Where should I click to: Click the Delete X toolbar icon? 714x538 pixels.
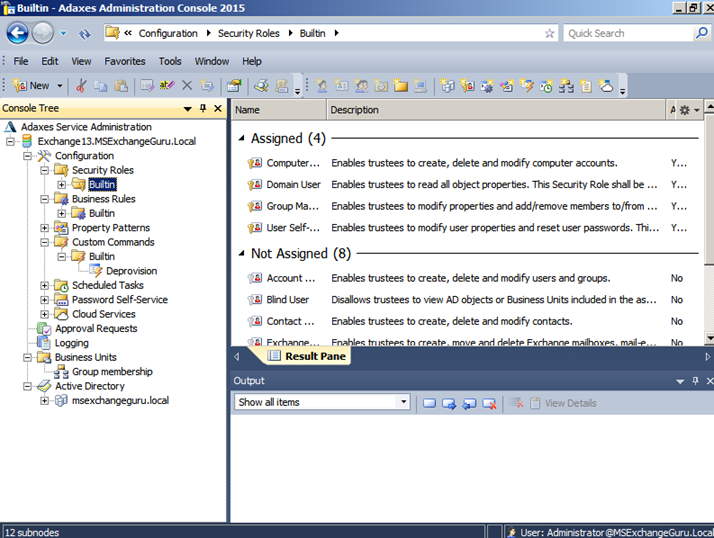click(187, 86)
